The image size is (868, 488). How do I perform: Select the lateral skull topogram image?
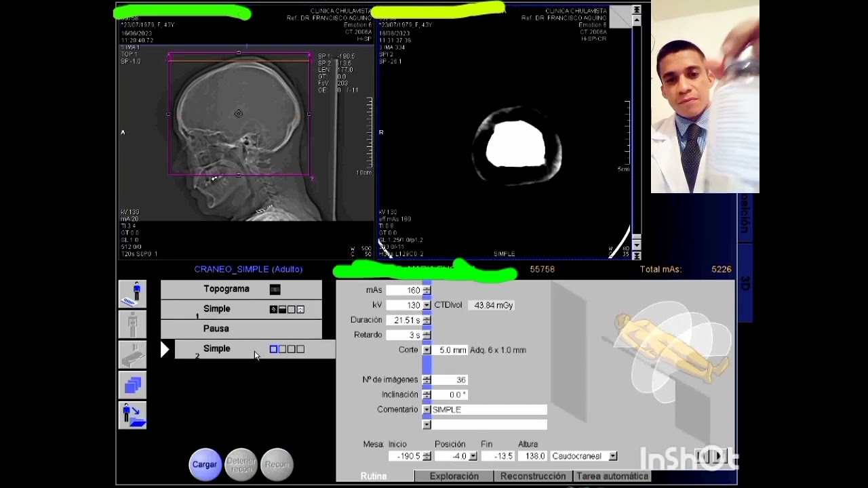(246, 132)
